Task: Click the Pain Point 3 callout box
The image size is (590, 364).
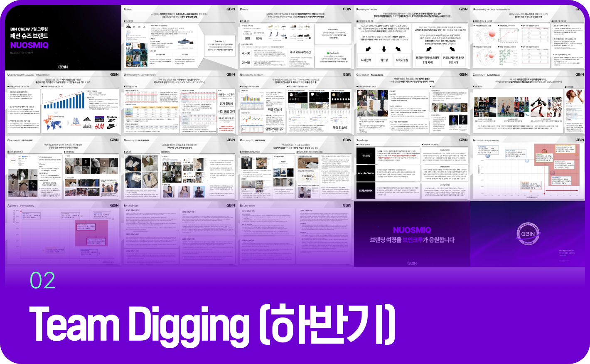Action: [x=333, y=57]
